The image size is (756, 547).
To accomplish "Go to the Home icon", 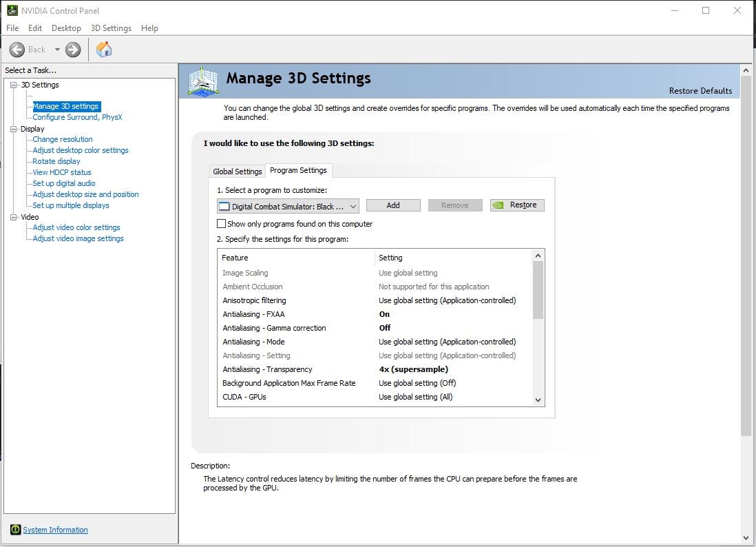I will point(104,49).
